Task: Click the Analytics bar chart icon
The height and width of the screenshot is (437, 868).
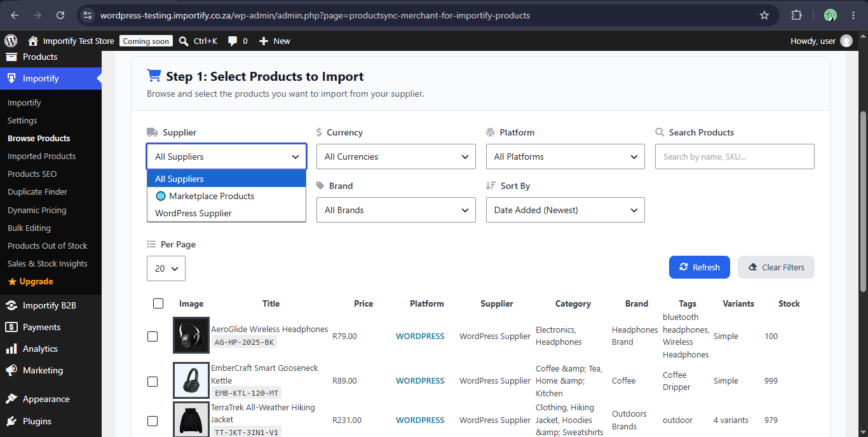Action: tap(11, 349)
